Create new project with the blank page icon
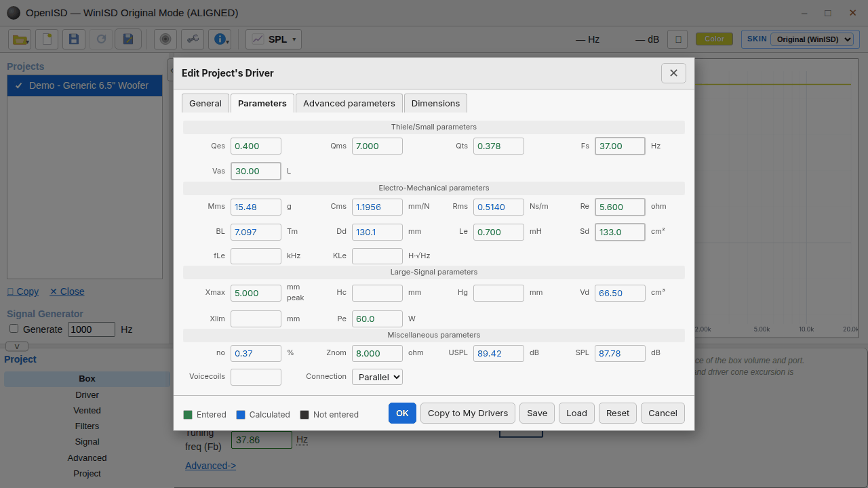Screen dimensions: 868x488 [x=47, y=39]
